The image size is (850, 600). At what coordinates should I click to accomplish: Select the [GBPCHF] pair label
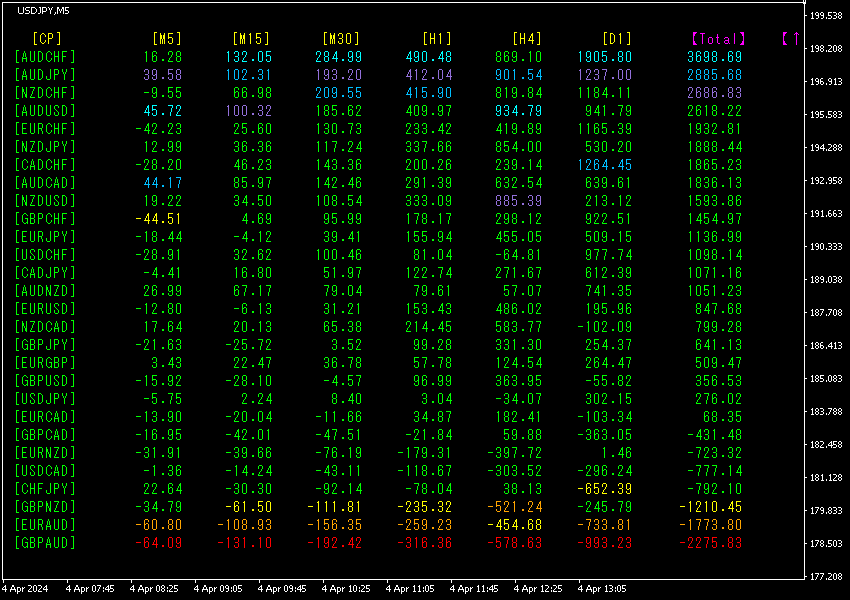tap(45, 219)
